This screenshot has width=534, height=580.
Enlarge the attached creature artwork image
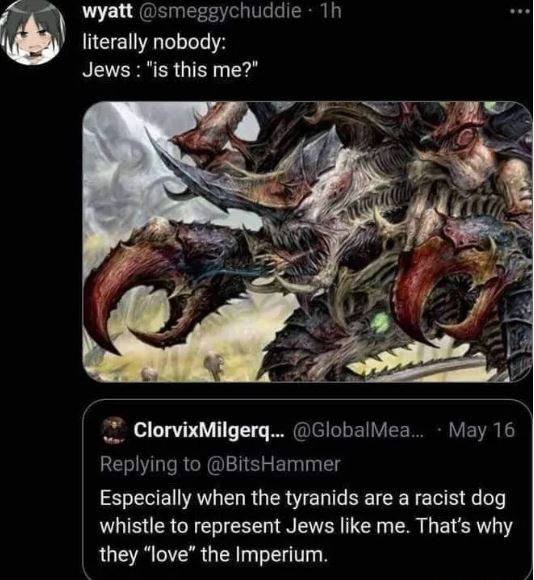tap(307, 242)
